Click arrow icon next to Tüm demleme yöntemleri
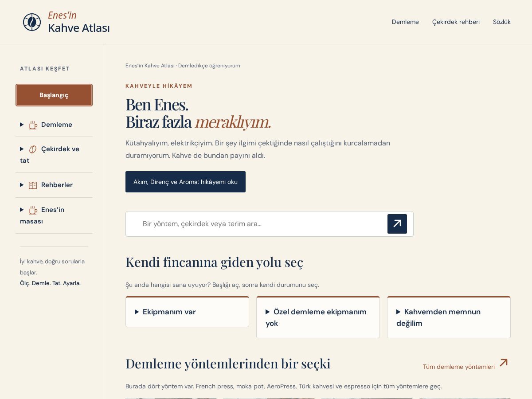This screenshot has width=532, height=399. [504, 363]
